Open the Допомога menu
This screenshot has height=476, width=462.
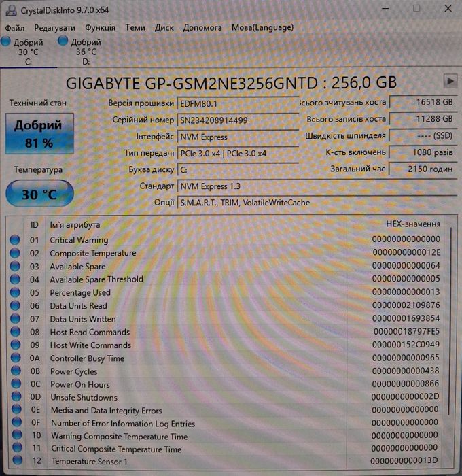coord(202,28)
